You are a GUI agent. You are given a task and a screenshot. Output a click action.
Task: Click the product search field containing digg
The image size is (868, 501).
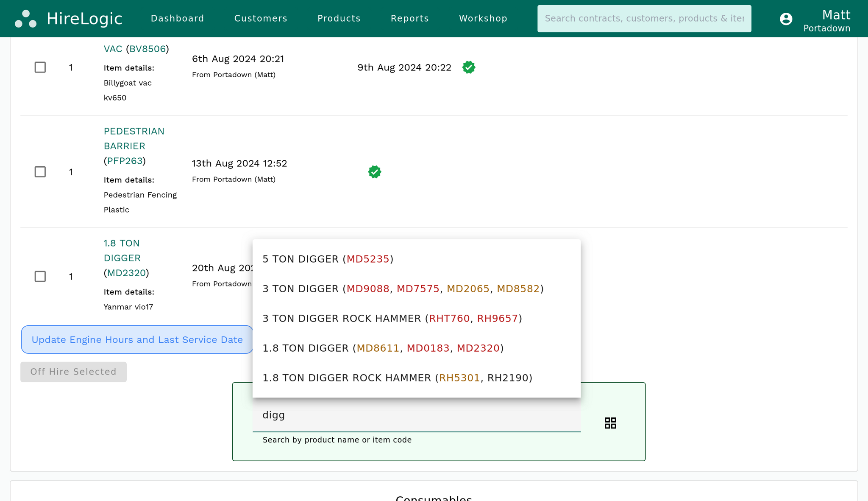[x=416, y=415]
